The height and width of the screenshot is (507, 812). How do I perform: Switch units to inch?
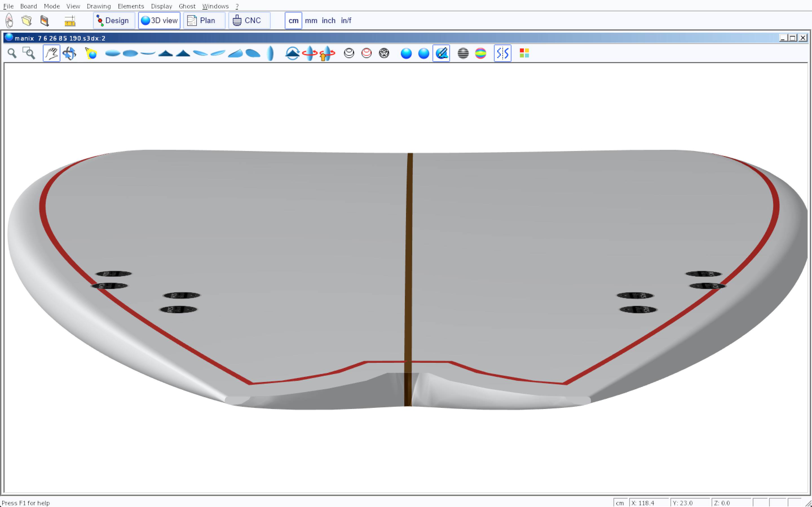click(x=328, y=21)
